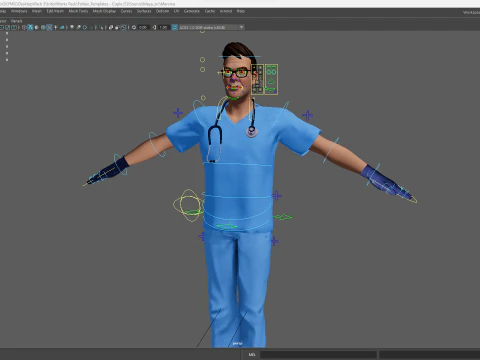Click the MEL script language label
480x360 pixels.
(x=252, y=355)
